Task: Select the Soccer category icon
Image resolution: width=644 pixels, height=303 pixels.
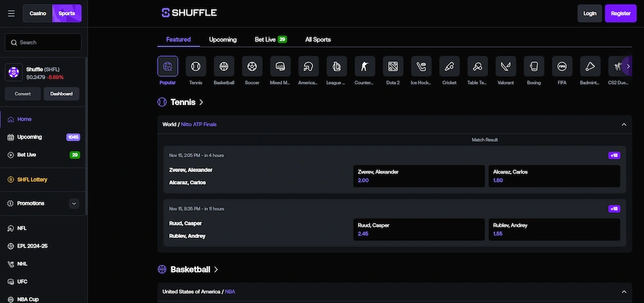Action: click(x=252, y=66)
